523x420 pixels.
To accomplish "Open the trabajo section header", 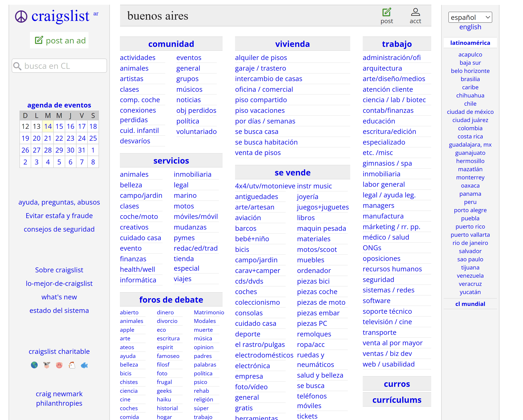I will coord(397,44).
